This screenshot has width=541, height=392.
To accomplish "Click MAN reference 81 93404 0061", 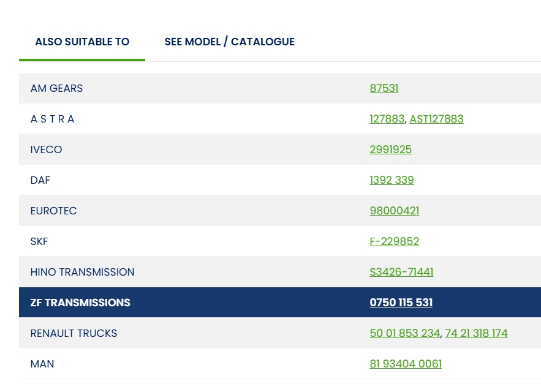I will pyautogui.click(x=405, y=364).
